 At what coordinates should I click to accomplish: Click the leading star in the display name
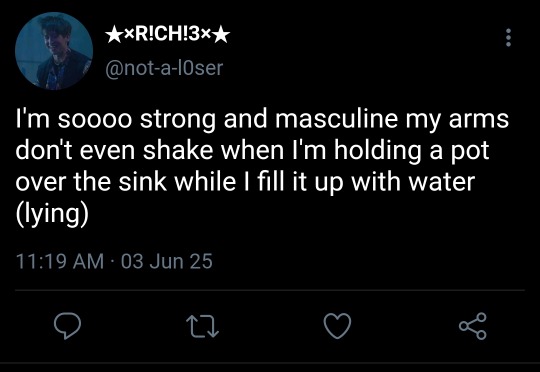pyautogui.click(x=113, y=35)
